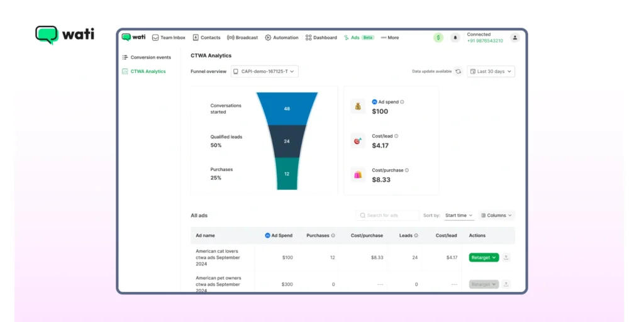Click the wati logo in the app header

(x=133, y=37)
